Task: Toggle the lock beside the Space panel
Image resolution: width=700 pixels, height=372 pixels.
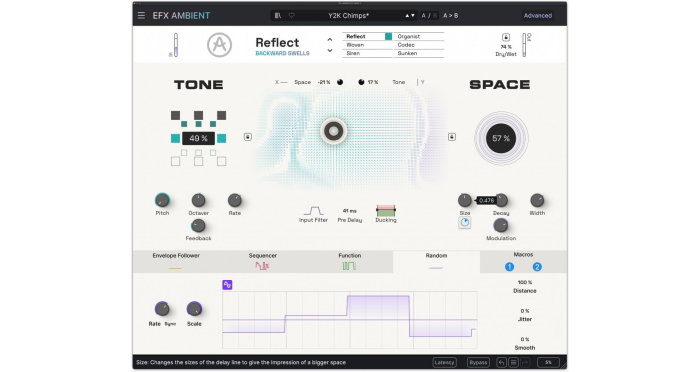Action: tap(452, 137)
